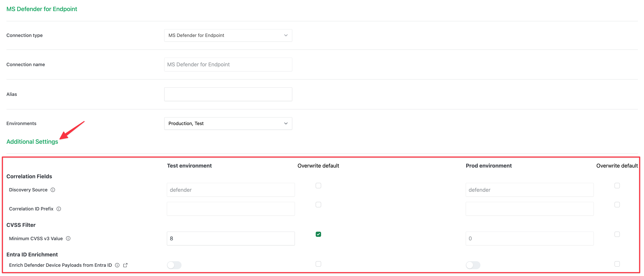Click the Prod Minimum CVSS value field
The width and height of the screenshot is (644, 276).
coord(529,238)
